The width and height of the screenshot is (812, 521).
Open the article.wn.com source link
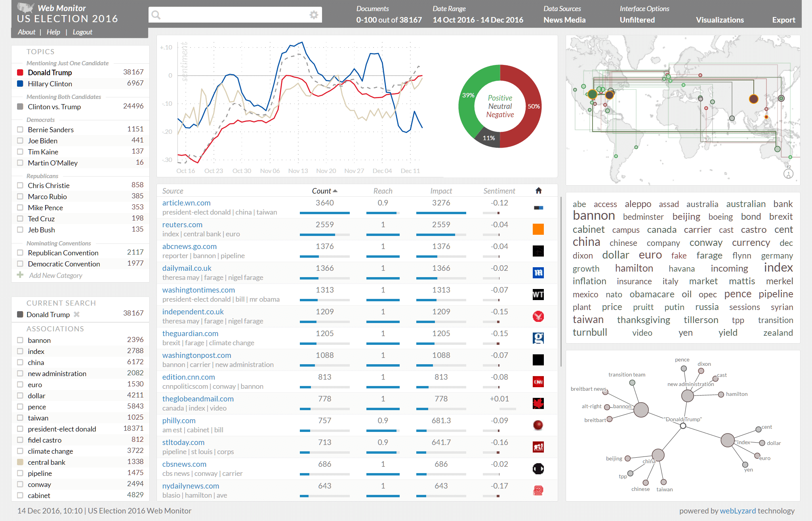(x=186, y=203)
